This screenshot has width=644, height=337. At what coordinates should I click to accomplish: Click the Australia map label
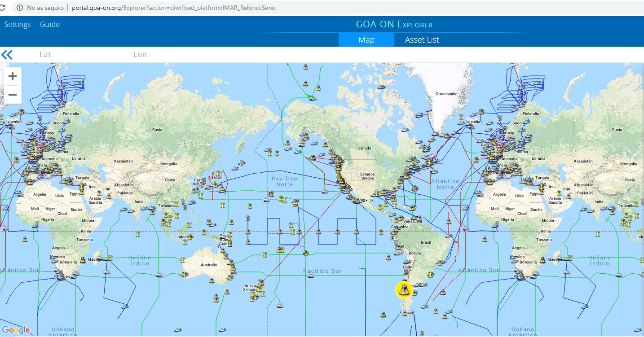pyautogui.click(x=208, y=265)
